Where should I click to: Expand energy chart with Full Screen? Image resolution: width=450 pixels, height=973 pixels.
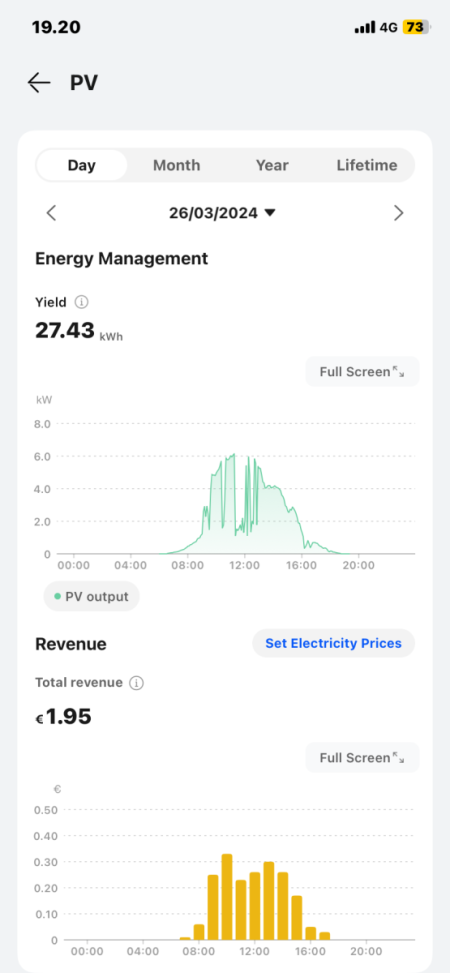pyautogui.click(x=362, y=372)
